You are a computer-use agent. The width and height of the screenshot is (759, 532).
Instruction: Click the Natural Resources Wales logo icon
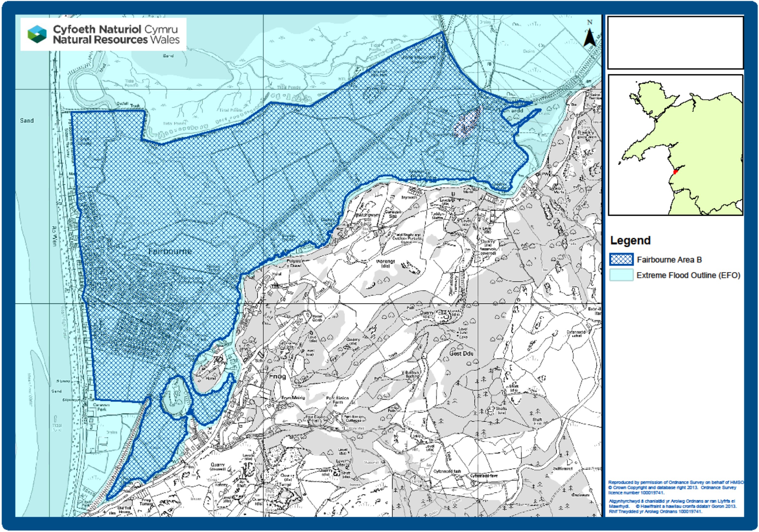tap(37, 34)
